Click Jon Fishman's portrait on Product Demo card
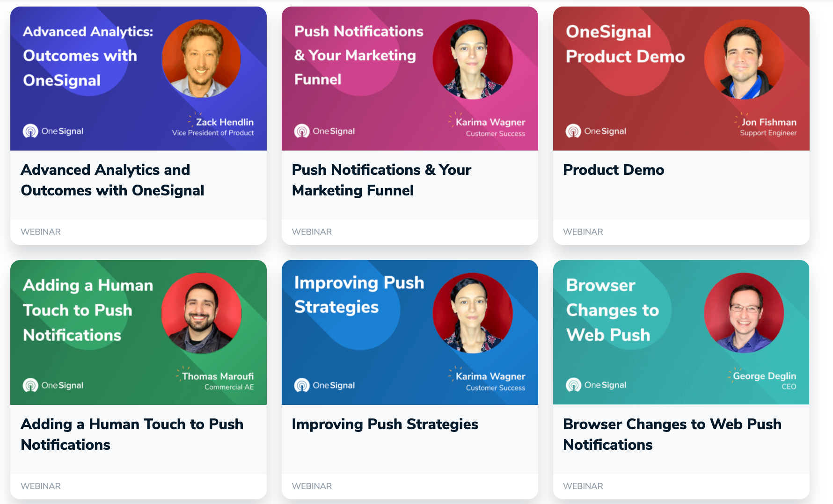The height and width of the screenshot is (504, 833). (744, 59)
